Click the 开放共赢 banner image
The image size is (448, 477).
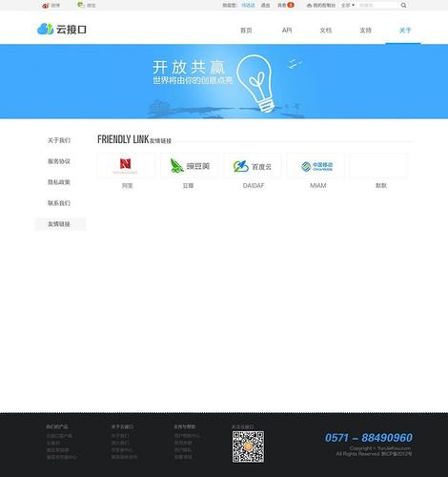[x=224, y=82]
